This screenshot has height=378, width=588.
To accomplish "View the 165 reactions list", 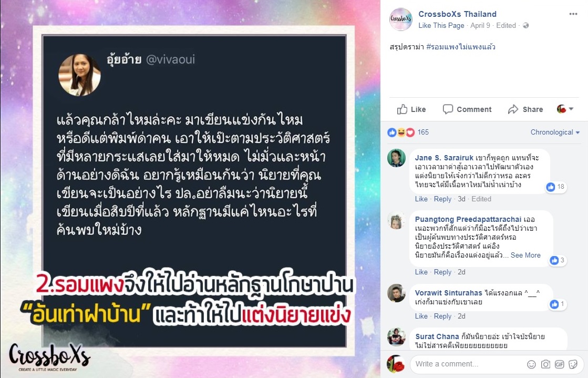I will click(408, 132).
